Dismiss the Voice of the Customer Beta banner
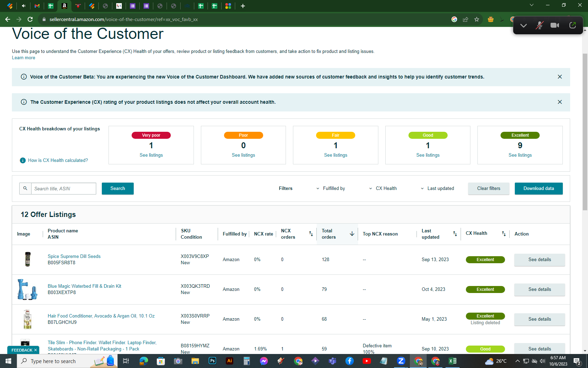The width and height of the screenshot is (588, 368). pos(560,77)
